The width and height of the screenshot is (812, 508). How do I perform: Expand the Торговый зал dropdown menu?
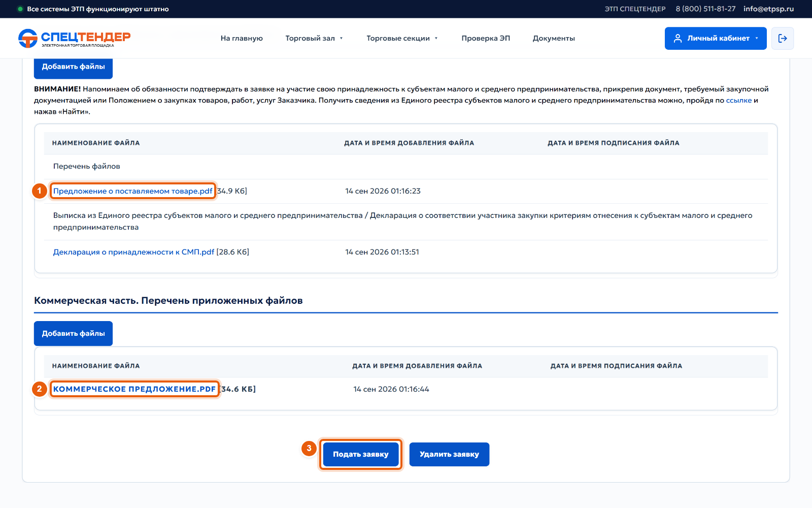point(314,38)
